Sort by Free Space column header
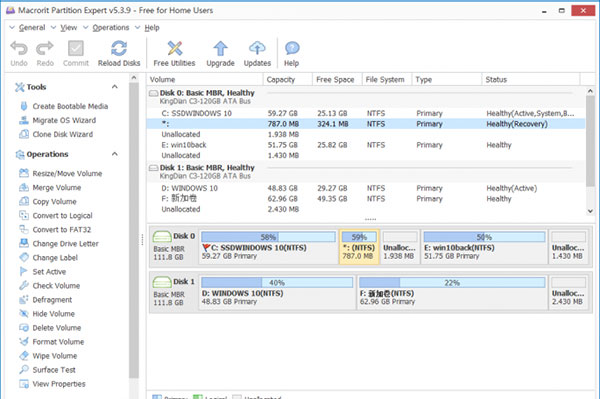The width and height of the screenshot is (600, 399). pos(337,80)
